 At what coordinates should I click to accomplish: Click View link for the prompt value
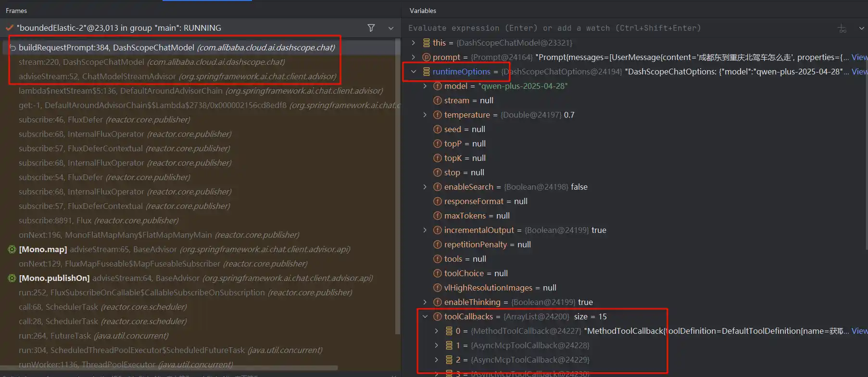point(859,57)
